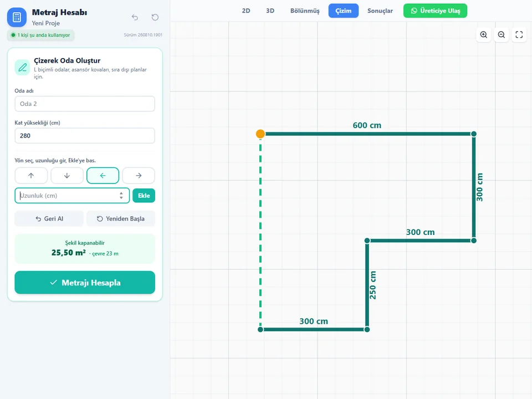Image resolution: width=532 pixels, height=399 pixels.
Task: Open the Sonuçlar tab
Action: (380, 11)
